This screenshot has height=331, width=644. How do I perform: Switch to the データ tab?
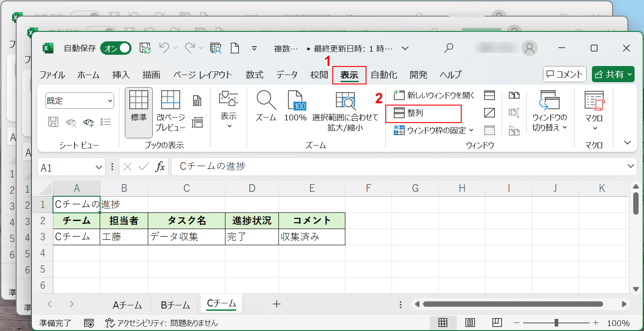tap(287, 75)
